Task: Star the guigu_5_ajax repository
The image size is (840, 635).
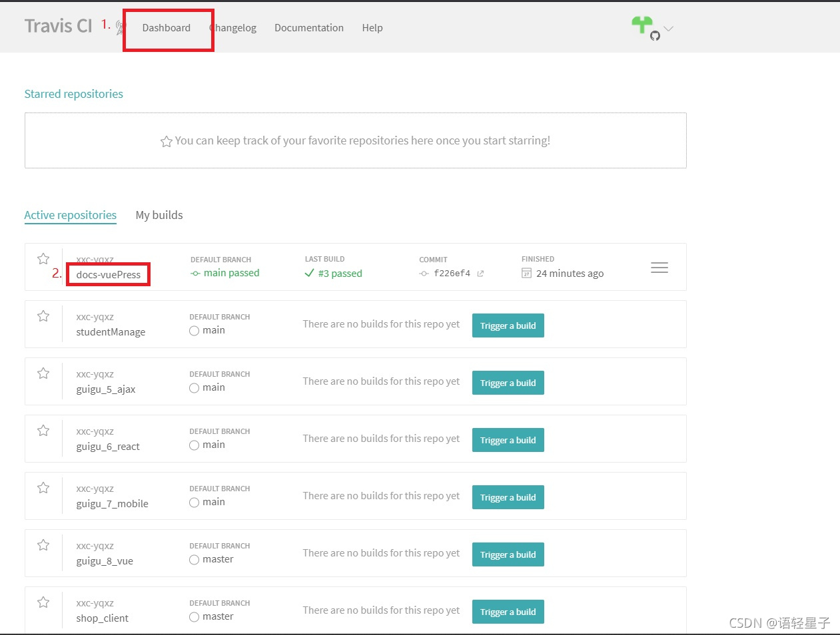Action: pyautogui.click(x=43, y=373)
